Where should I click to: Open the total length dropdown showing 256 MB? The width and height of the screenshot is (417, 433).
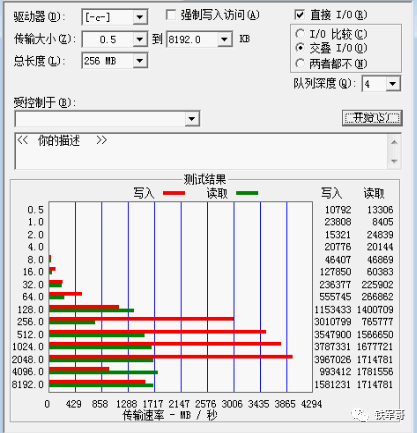(140, 61)
